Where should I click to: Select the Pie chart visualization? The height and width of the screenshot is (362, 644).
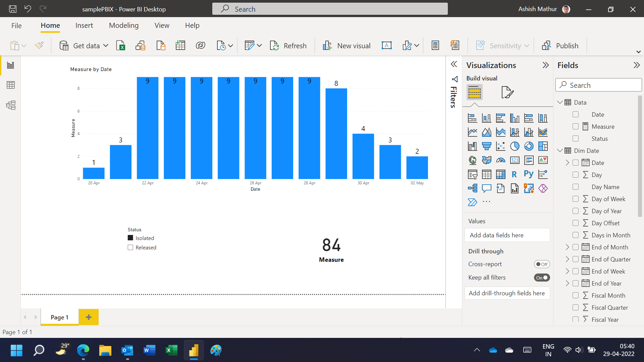pos(515,146)
